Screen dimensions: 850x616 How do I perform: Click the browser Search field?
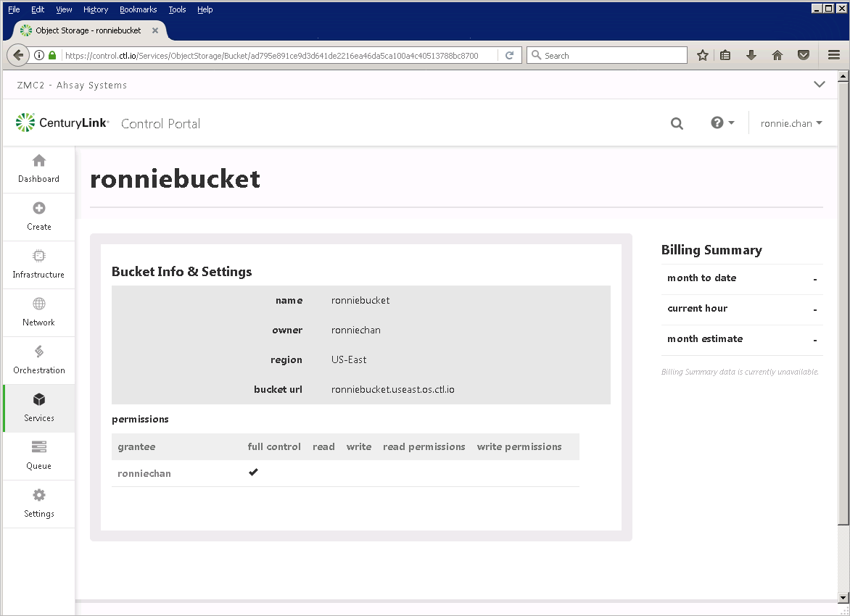(606, 55)
